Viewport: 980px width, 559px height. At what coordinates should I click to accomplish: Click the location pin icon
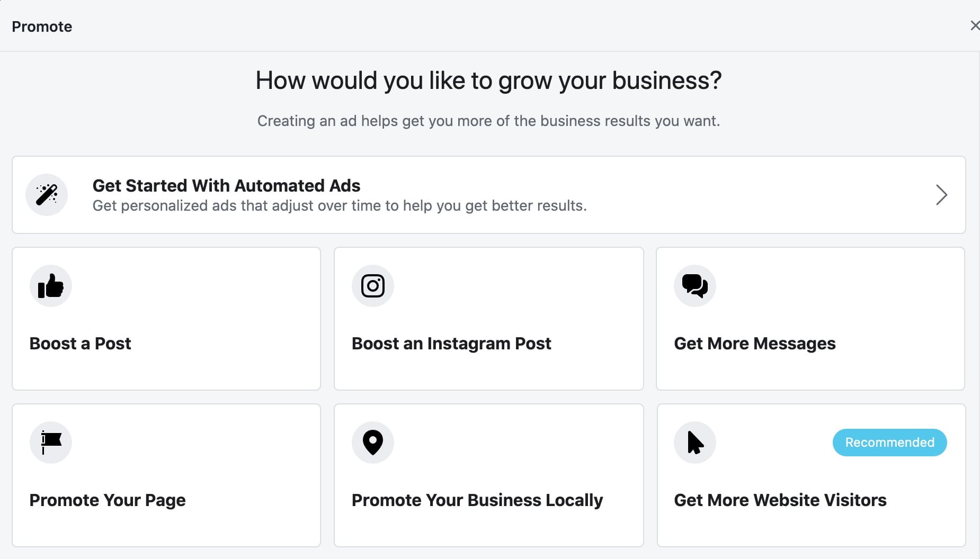coord(373,443)
